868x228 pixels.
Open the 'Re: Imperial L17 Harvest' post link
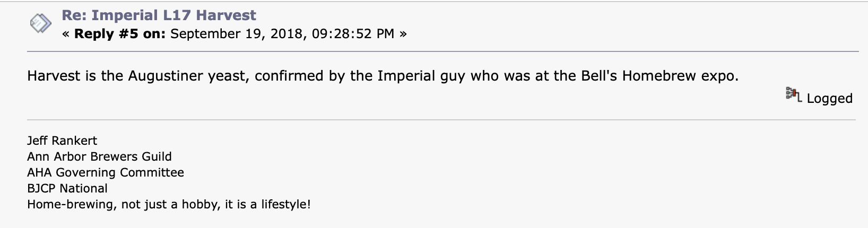coord(159,15)
